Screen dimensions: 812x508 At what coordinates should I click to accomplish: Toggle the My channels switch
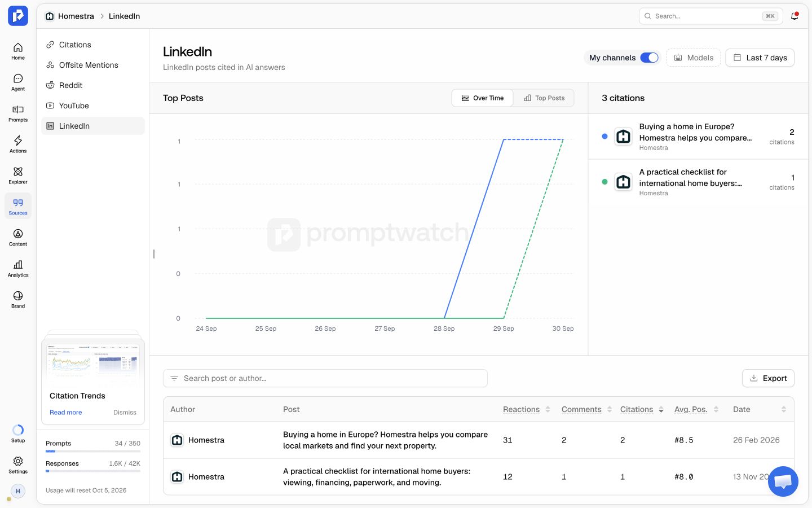click(650, 58)
